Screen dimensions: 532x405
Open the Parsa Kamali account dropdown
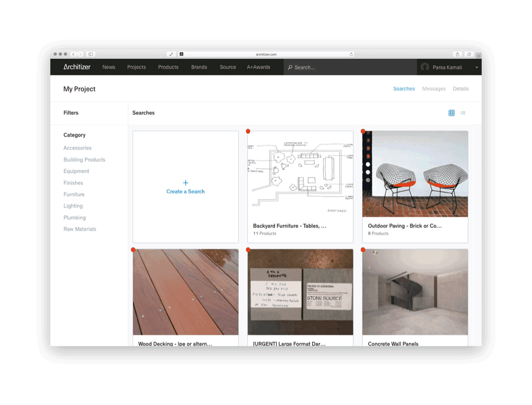pyautogui.click(x=477, y=67)
